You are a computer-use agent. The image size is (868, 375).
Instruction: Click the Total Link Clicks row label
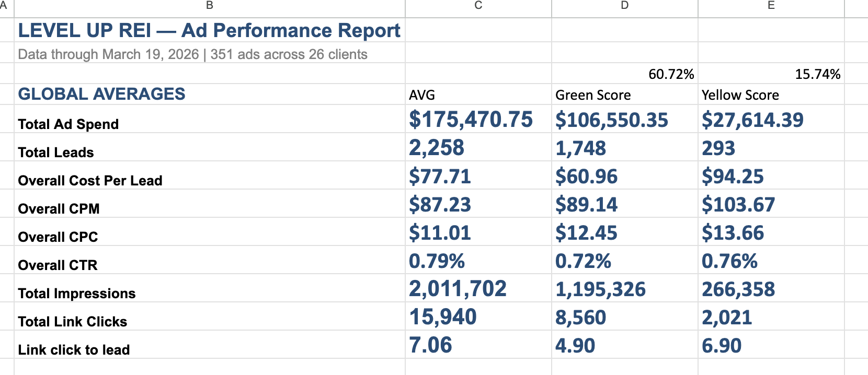tap(210, 317)
